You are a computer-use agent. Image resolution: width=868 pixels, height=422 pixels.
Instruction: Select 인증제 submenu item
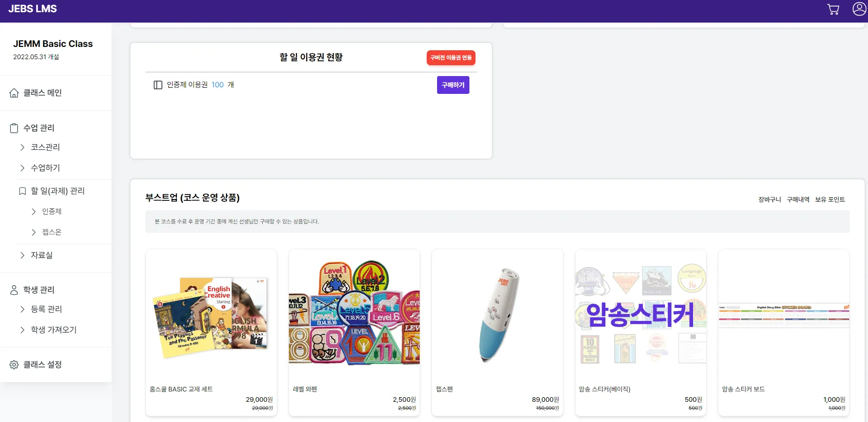[x=52, y=212]
